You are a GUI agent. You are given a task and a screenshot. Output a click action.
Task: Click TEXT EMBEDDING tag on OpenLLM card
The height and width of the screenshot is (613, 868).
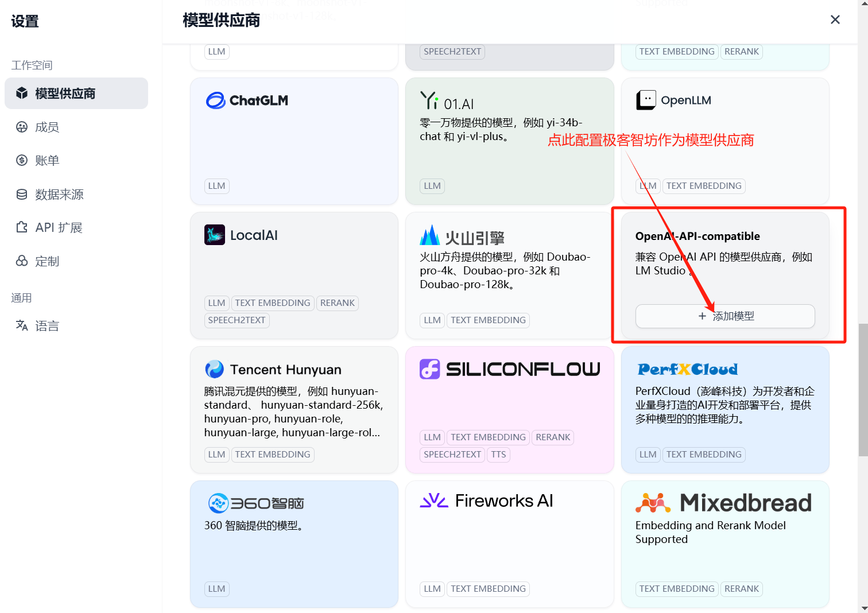pos(704,186)
